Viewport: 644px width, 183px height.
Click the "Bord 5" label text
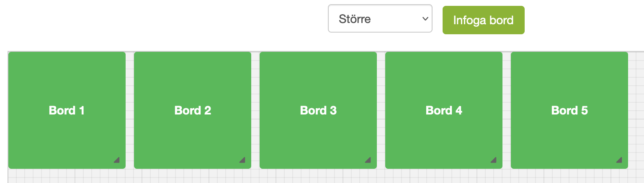pos(569,110)
